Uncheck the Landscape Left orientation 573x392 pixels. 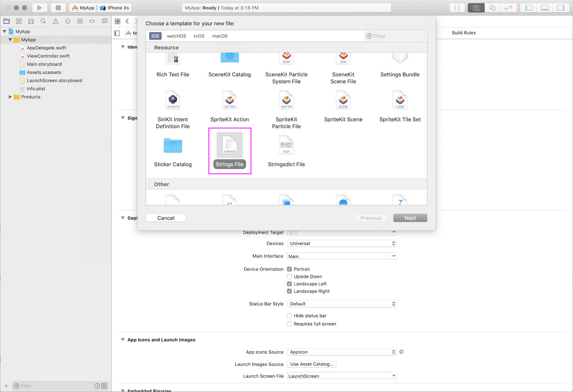pyautogui.click(x=289, y=284)
